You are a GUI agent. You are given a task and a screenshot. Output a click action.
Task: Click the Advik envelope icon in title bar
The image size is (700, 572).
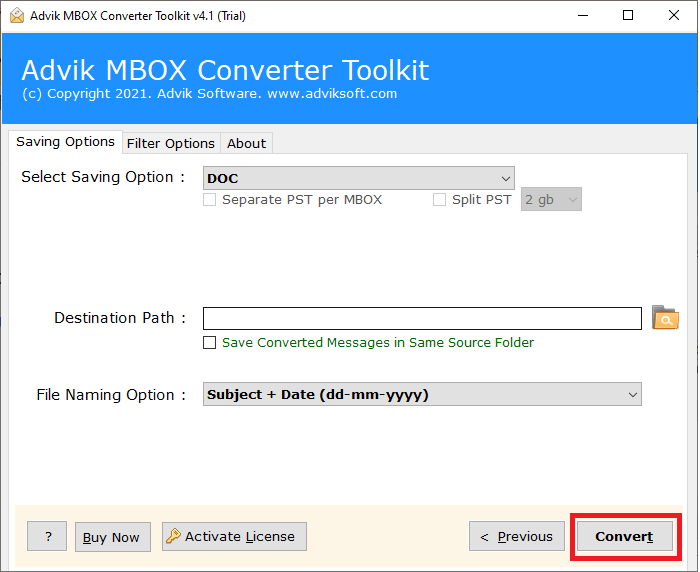17,16
